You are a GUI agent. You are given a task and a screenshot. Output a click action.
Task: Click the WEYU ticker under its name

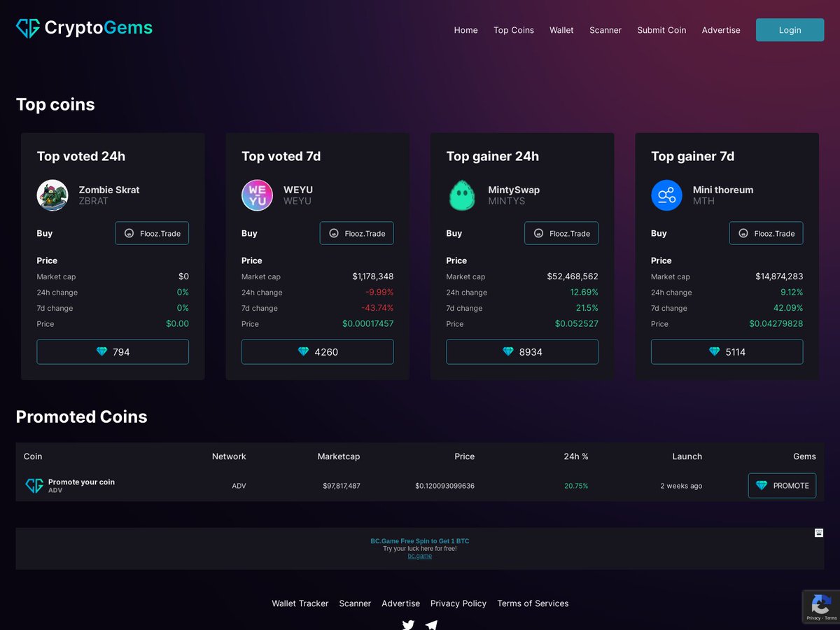coord(297,201)
